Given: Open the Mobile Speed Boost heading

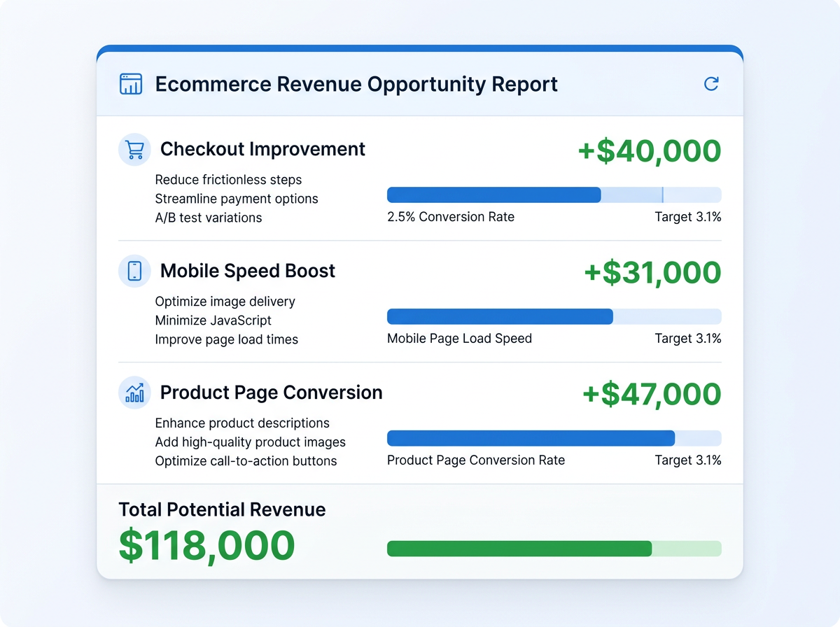Looking at the screenshot, I should (248, 271).
